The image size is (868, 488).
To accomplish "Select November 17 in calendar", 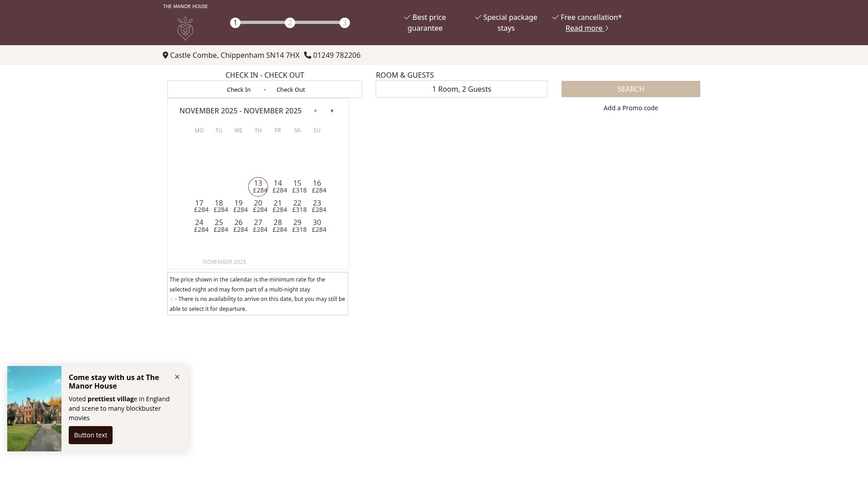I will tap(199, 206).
